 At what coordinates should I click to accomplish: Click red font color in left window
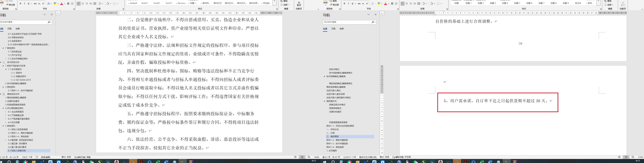click(x=62, y=4)
